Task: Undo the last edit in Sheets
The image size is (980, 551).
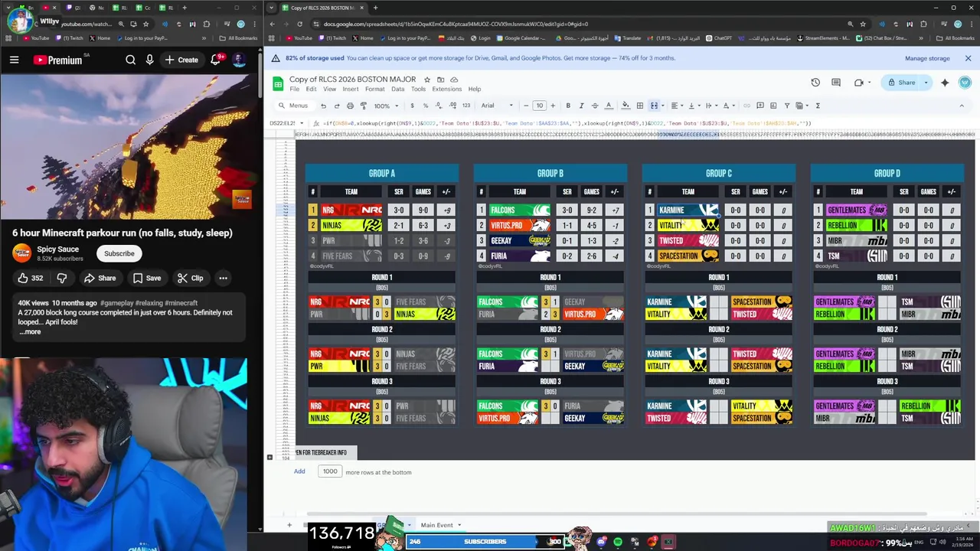Action: [x=323, y=106]
